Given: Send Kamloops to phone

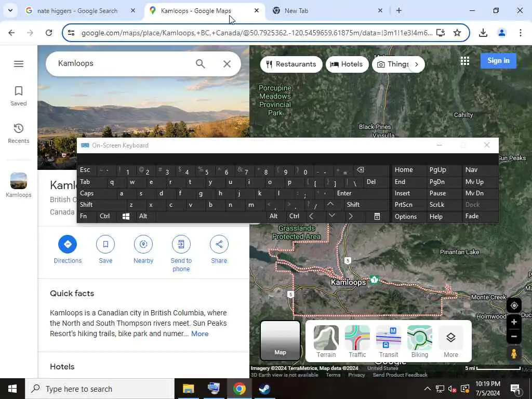Looking at the screenshot, I should tap(181, 254).
